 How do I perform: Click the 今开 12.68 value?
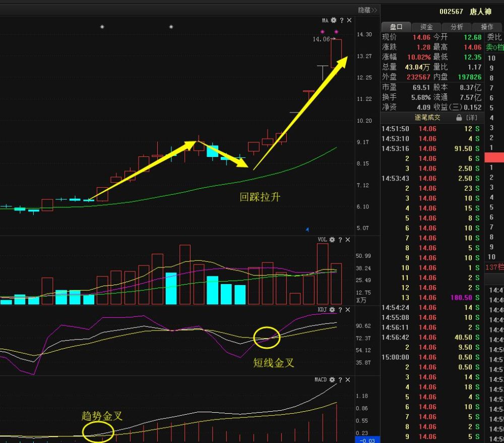point(473,38)
